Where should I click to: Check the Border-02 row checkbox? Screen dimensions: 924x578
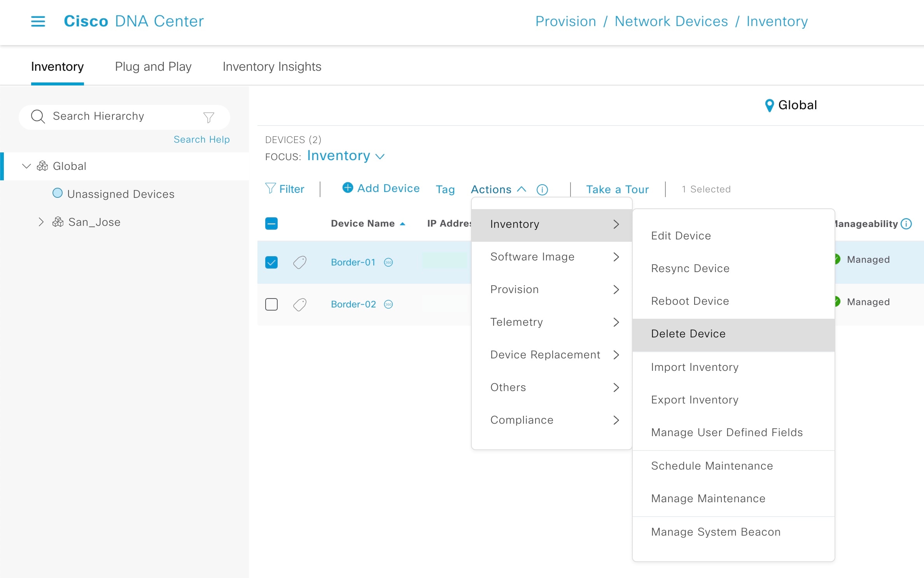(271, 304)
